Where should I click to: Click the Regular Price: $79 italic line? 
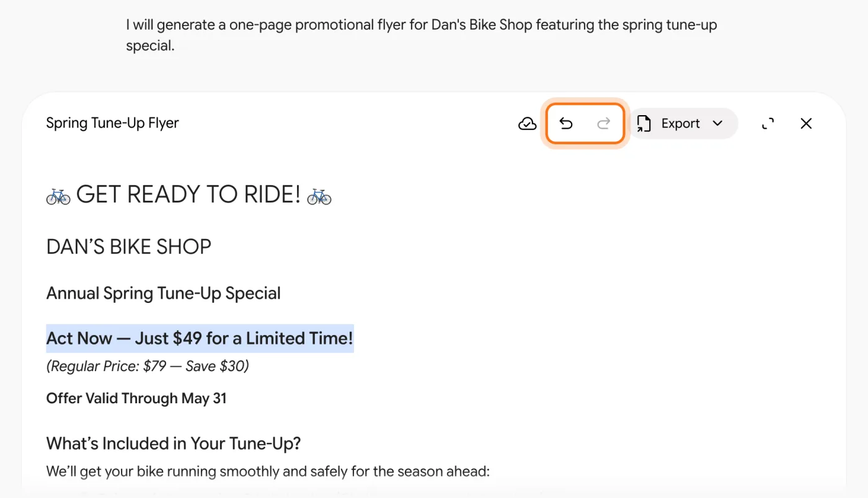point(148,367)
